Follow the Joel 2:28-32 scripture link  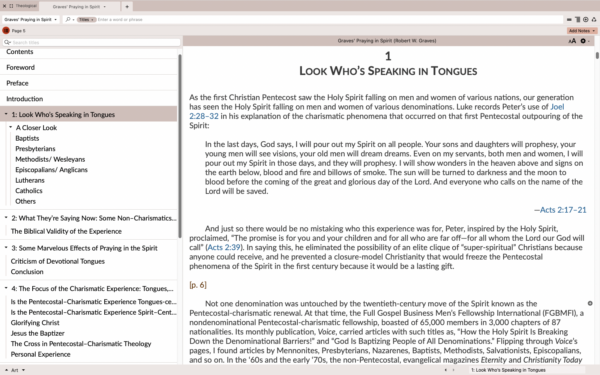click(557, 107)
